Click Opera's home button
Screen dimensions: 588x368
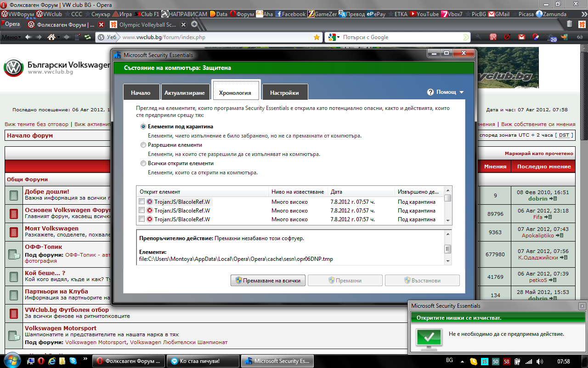pos(51,37)
